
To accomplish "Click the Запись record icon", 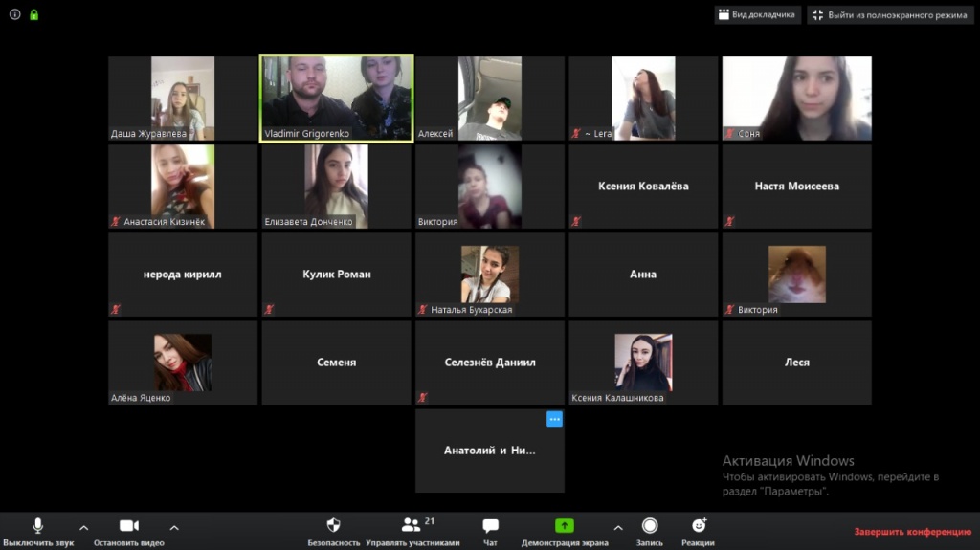I will (x=650, y=526).
